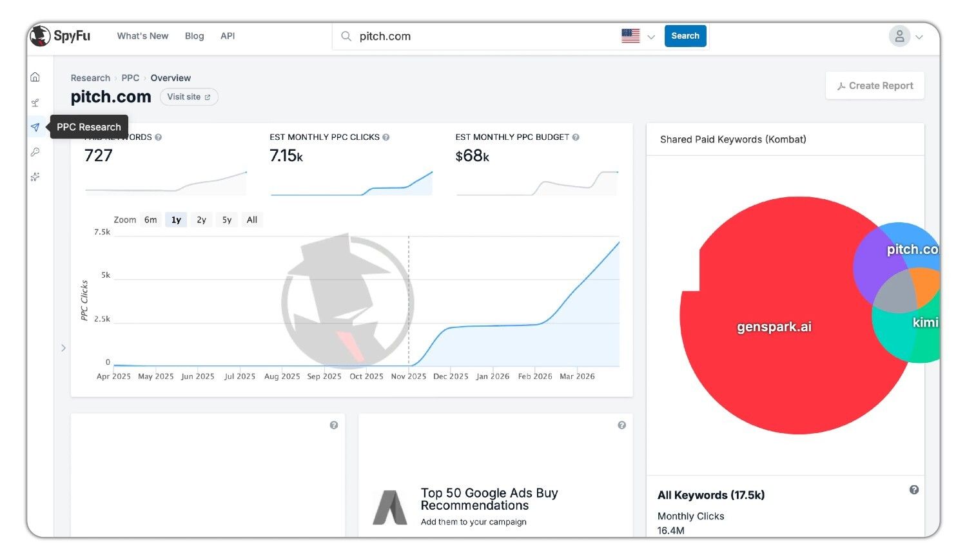The width and height of the screenshot is (967, 560).
Task: Click help icon in Google Ads recommendations card
Action: tap(622, 425)
